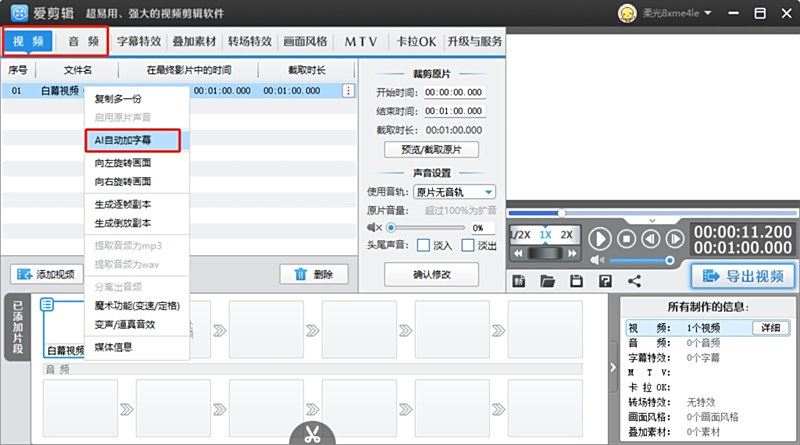The width and height of the screenshot is (800, 445).
Task: Click the player volume speaker icon
Action: click(597, 260)
